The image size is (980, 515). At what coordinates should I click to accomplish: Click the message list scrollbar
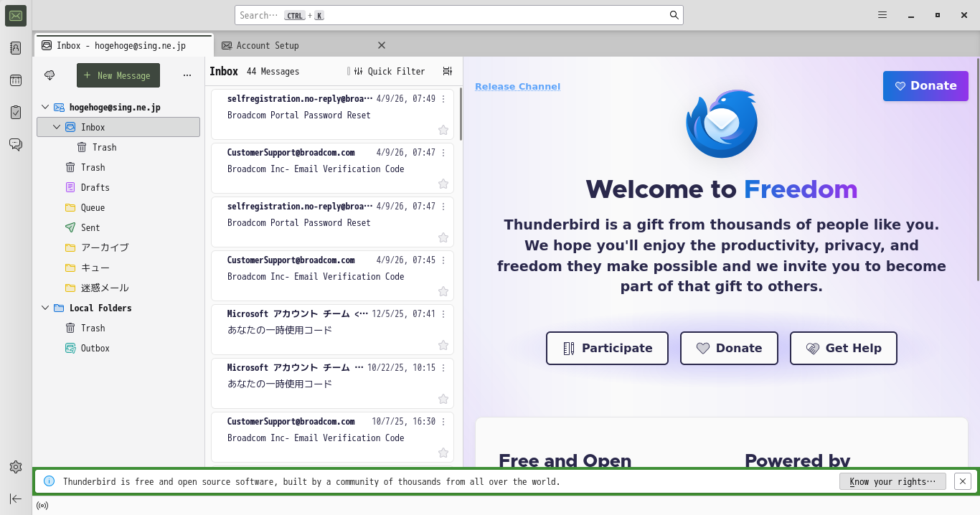click(461, 115)
